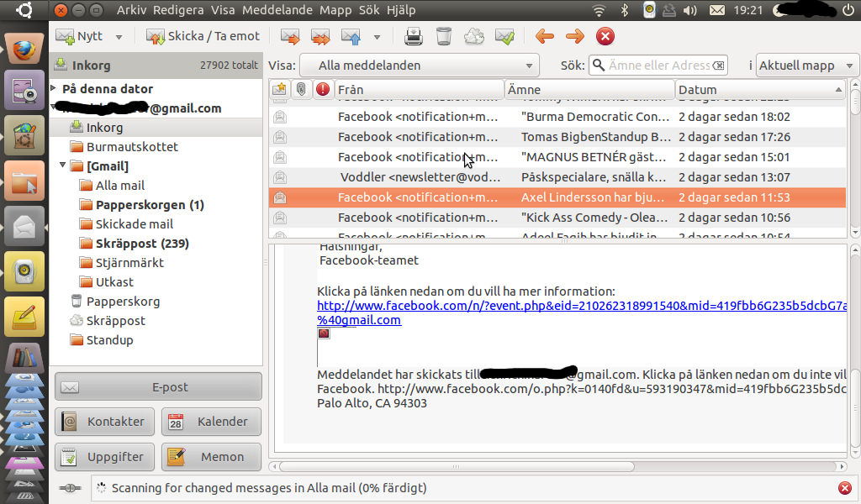Open Skickade mail folder
Image resolution: width=861 pixels, height=504 pixels.
[x=126, y=223]
